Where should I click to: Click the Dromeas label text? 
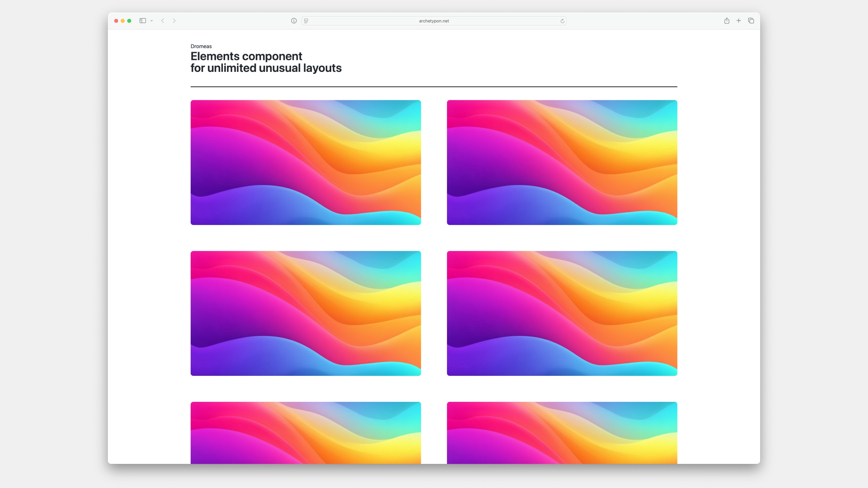201,46
